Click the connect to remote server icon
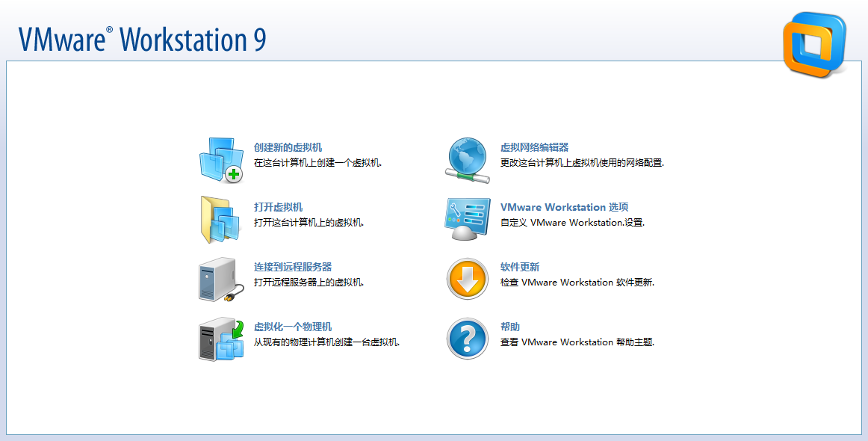Image resolution: width=868 pixels, height=441 pixels. [221, 280]
